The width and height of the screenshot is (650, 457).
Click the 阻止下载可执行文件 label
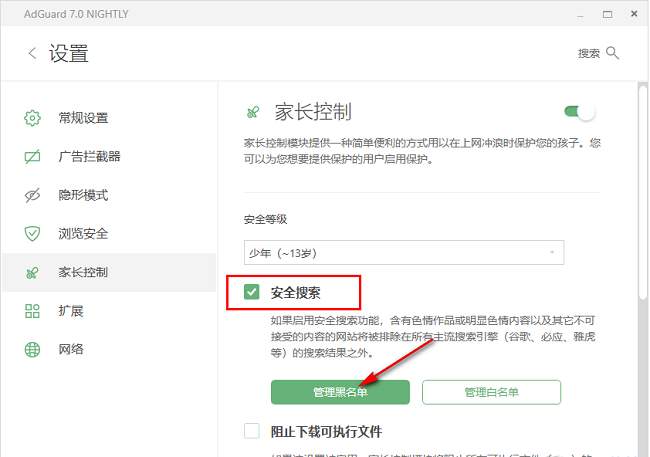[326, 432]
